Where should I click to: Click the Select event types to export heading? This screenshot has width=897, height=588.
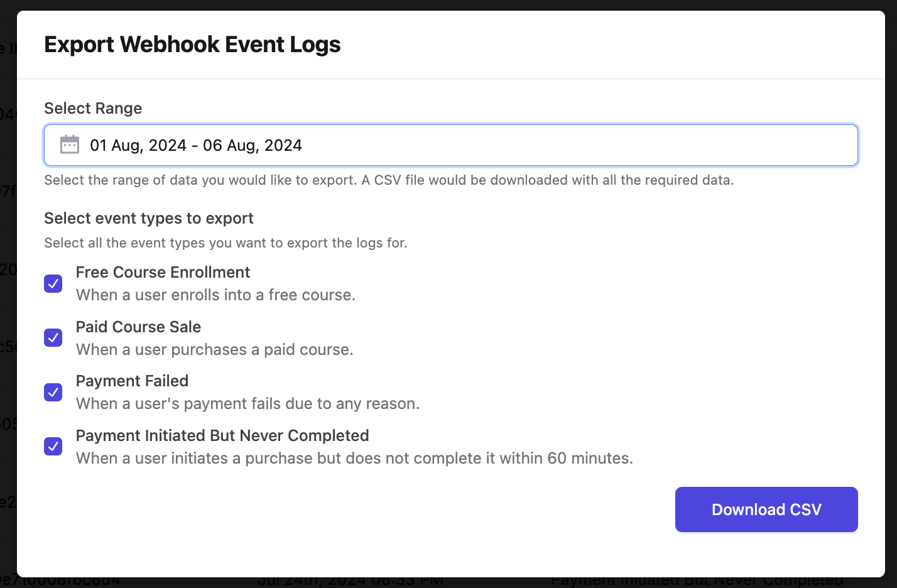point(149,218)
